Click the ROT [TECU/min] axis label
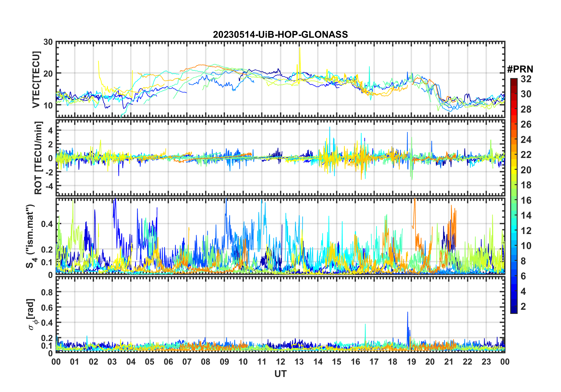Image resolution: width=561 pixels, height=392 pixels. (x=38, y=158)
